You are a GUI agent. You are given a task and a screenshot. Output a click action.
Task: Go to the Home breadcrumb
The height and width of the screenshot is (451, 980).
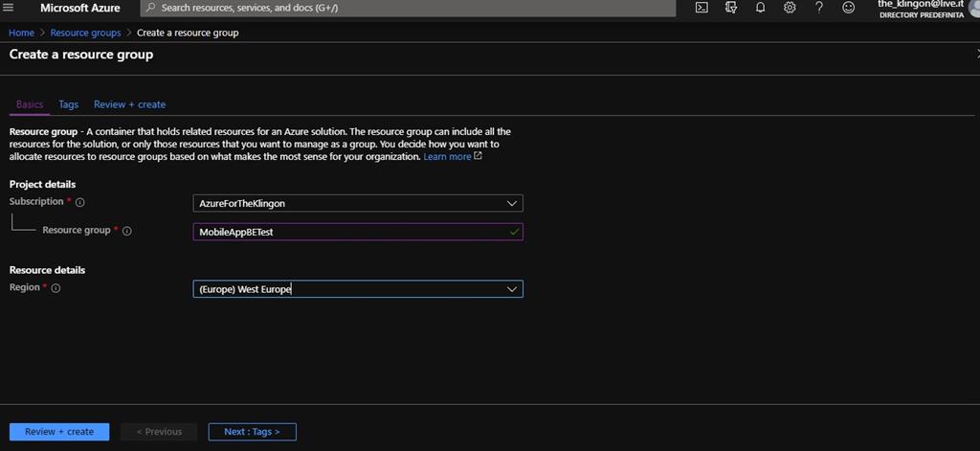pyautogui.click(x=21, y=33)
